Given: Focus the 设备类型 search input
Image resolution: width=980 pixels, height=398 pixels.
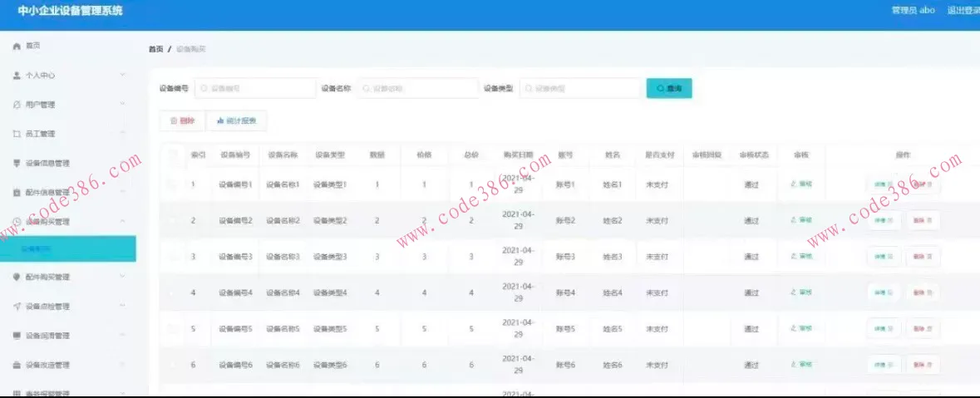Looking at the screenshot, I should pos(581,89).
